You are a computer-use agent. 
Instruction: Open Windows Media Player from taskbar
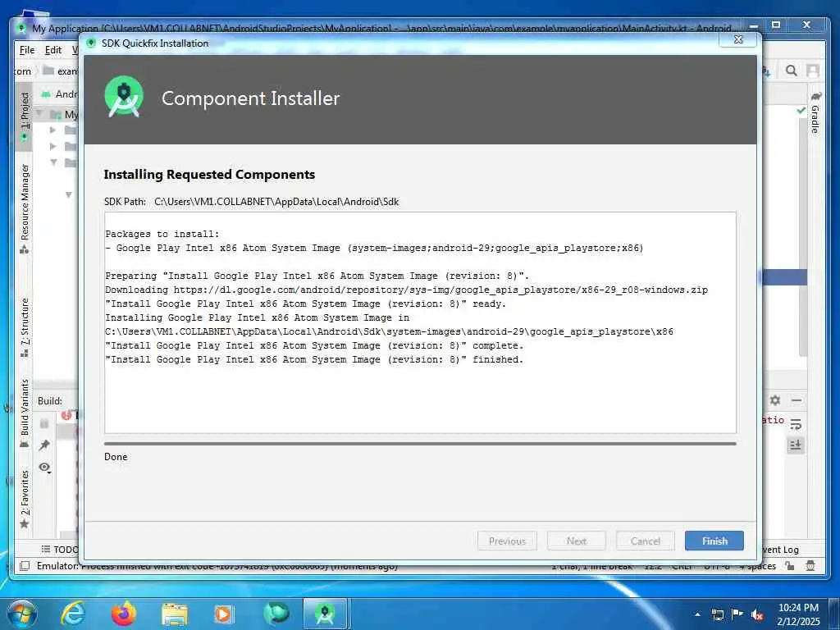[x=224, y=614]
